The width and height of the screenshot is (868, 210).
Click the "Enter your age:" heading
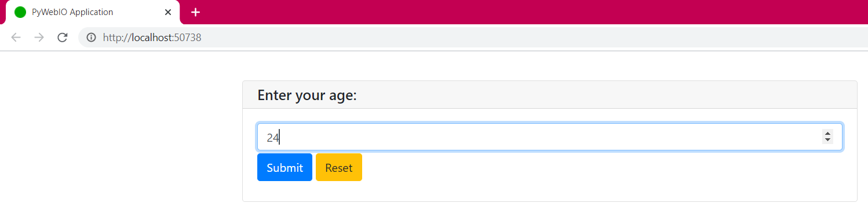click(x=307, y=95)
